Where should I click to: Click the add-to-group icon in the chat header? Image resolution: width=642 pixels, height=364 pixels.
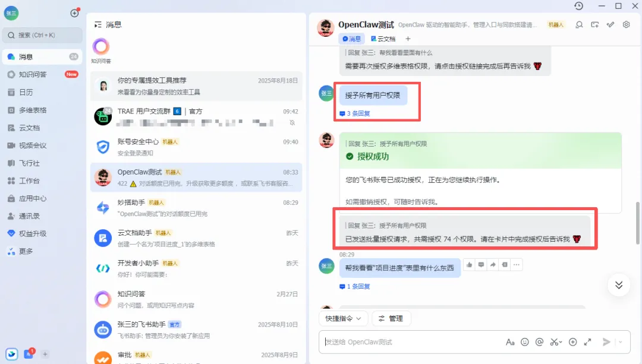tap(595, 25)
